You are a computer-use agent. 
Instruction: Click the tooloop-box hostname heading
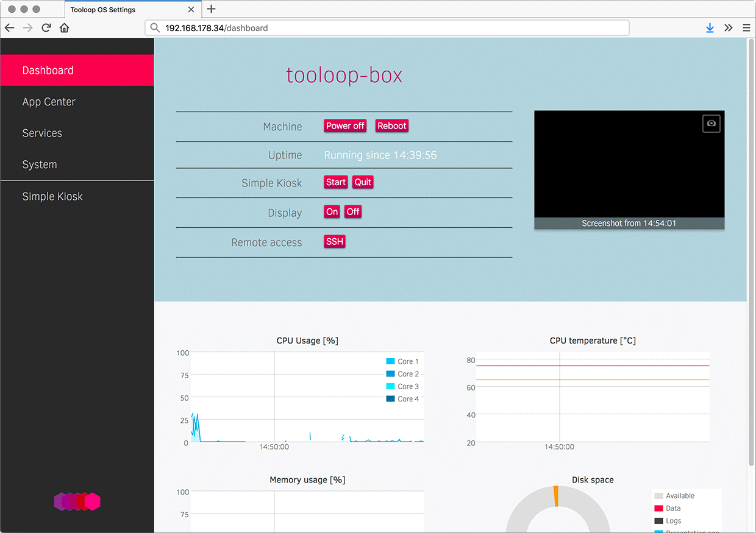344,75
